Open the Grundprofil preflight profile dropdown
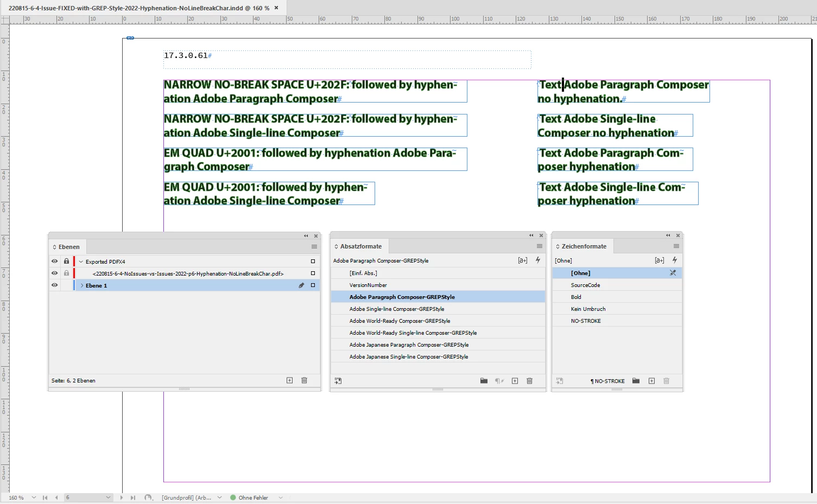 click(219, 497)
